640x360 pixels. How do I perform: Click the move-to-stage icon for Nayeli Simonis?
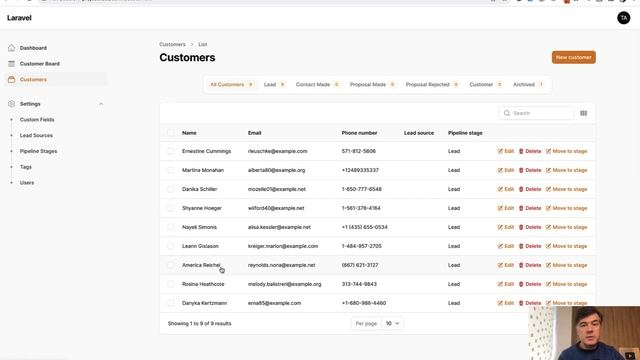click(x=548, y=227)
